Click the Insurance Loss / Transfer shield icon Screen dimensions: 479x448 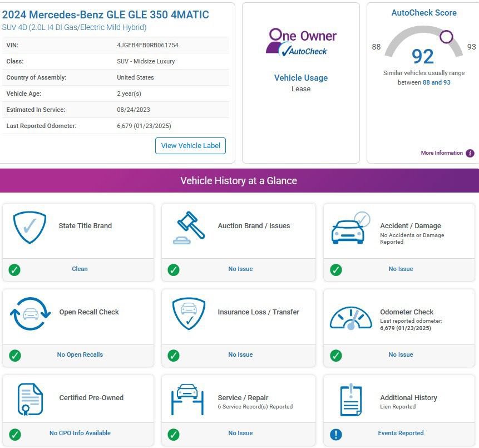(x=189, y=314)
